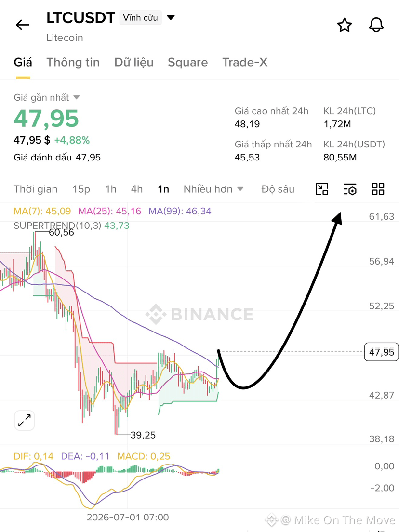Open the contract type dropdown arrow

tap(171, 18)
